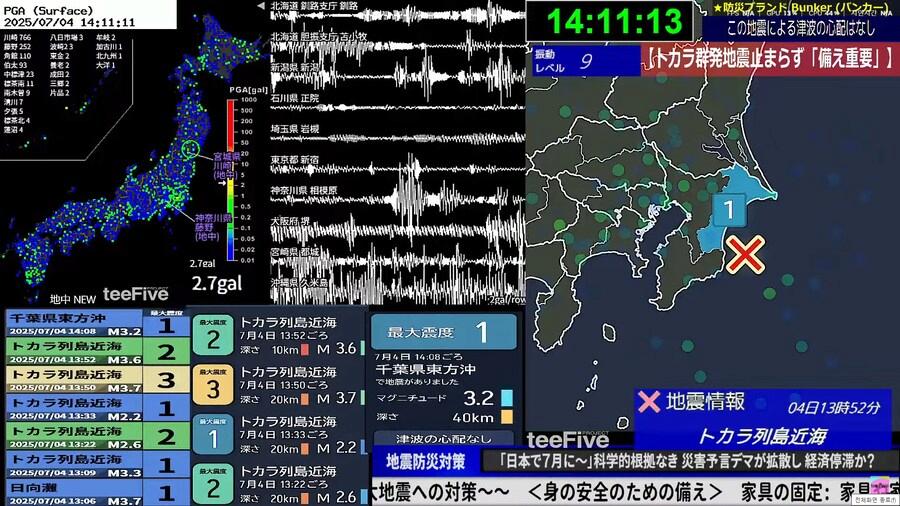Image resolution: width=900 pixels, height=506 pixels.
Task: Click the 14:11:13 green clock display
Action: pos(622,23)
